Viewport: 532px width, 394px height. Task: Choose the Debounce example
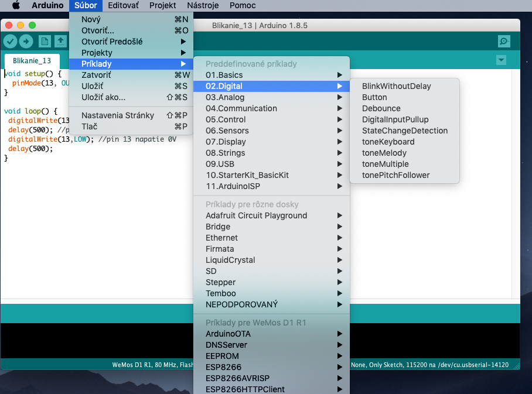click(381, 108)
